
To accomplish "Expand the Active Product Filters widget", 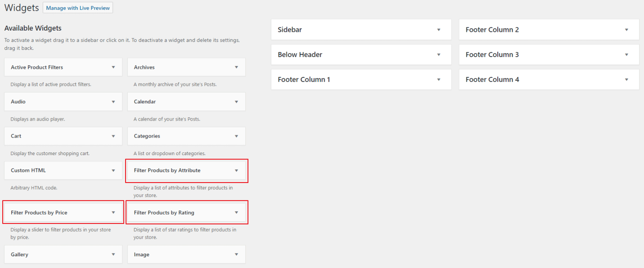I will (63, 67).
